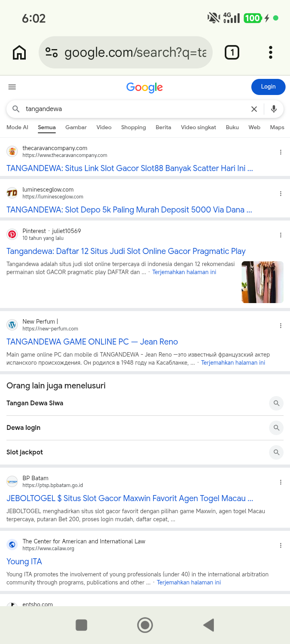Viewport: 290px width, 644px height.
Task: Search icon beside Slot jackpot
Action: (276, 452)
